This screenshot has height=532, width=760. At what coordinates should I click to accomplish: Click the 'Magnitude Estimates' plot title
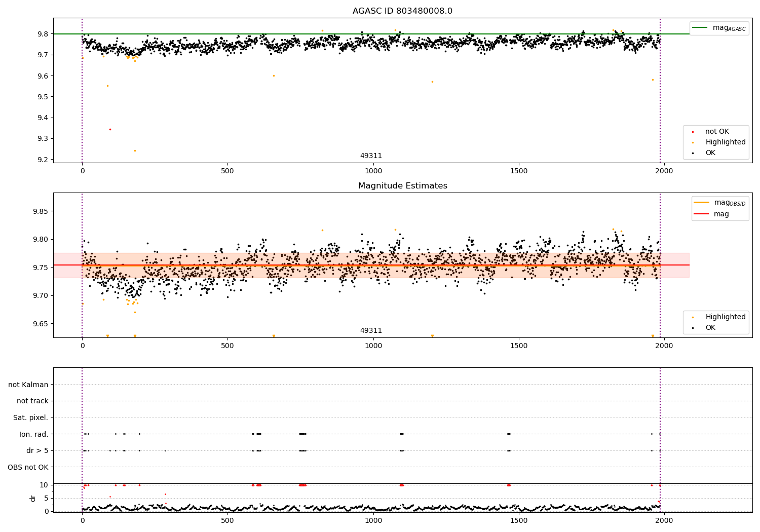(x=402, y=186)
